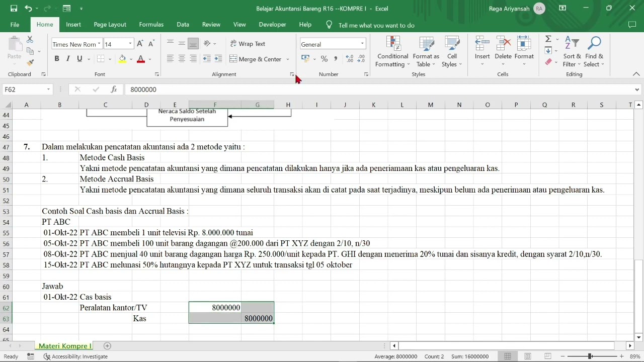Viewport: 644px width, 362px height.
Task: Open the File menu
Action: pos(15,25)
